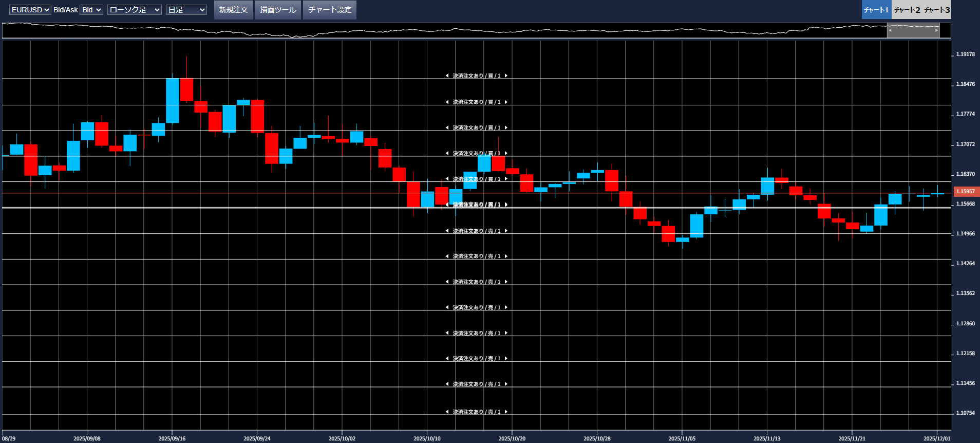Click right arrow on second 買 label from top
The image size is (980, 443).
click(x=506, y=102)
